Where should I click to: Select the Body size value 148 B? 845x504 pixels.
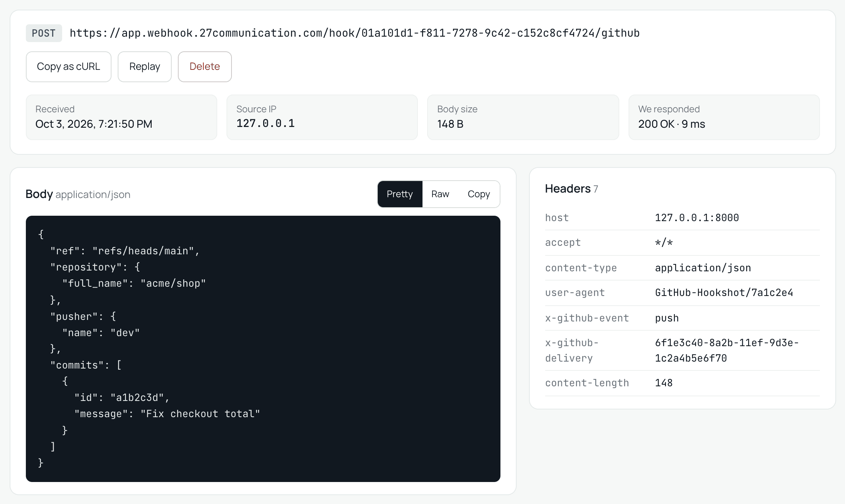[x=450, y=124]
